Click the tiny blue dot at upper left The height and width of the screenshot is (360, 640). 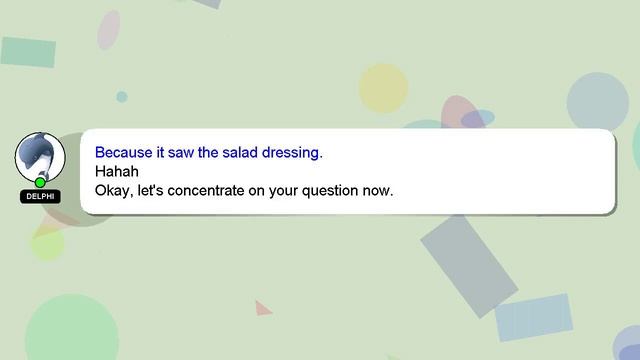click(x=122, y=97)
